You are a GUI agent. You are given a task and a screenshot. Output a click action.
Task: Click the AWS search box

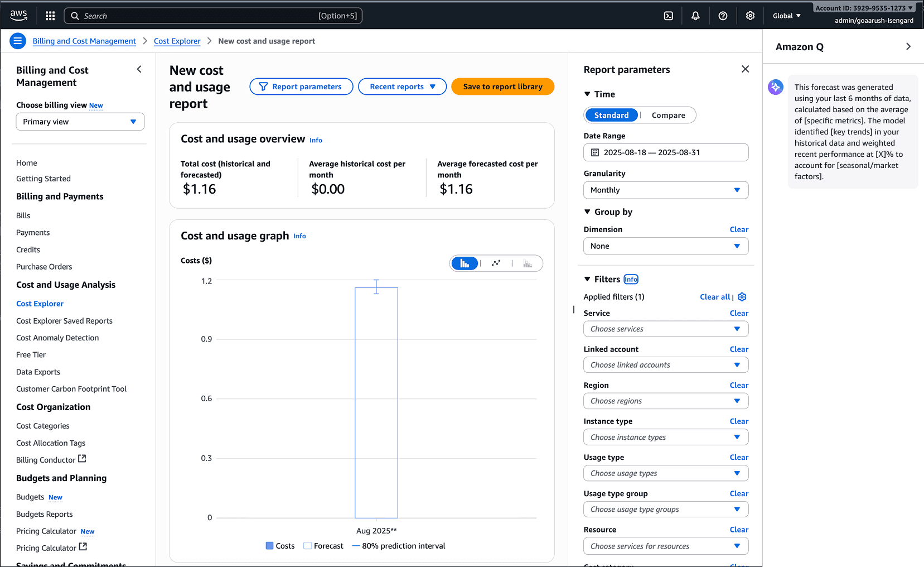[x=213, y=16]
